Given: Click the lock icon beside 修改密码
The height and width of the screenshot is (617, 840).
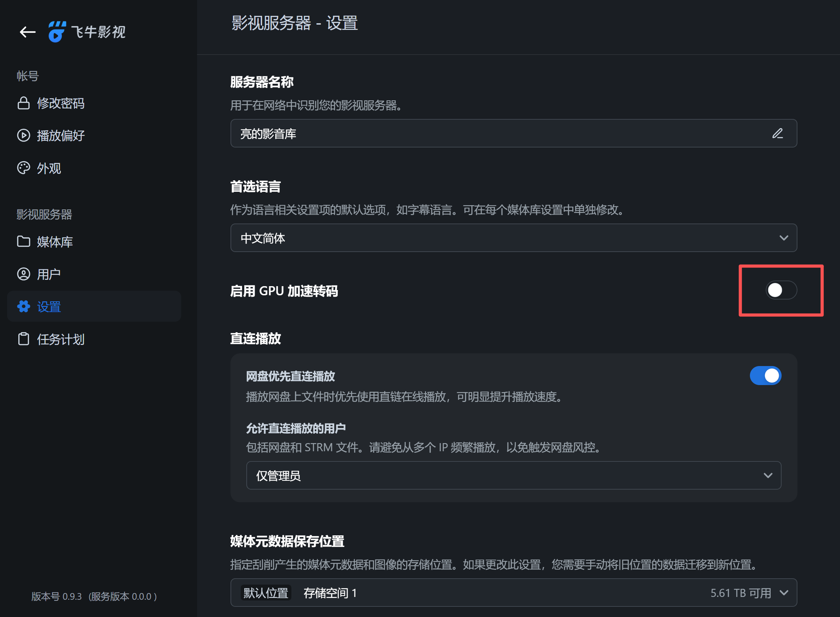Looking at the screenshot, I should pyautogui.click(x=24, y=103).
